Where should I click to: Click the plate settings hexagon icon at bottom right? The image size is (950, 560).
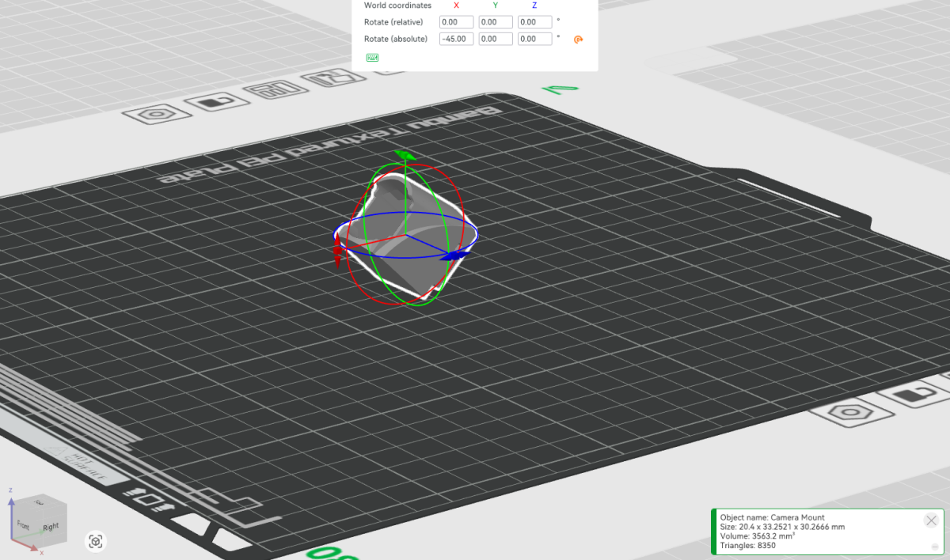(851, 413)
